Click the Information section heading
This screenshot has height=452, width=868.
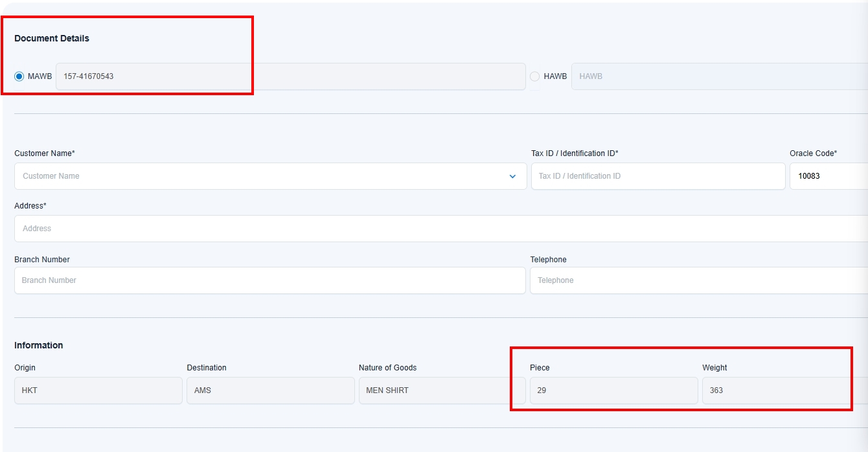click(x=39, y=345)
